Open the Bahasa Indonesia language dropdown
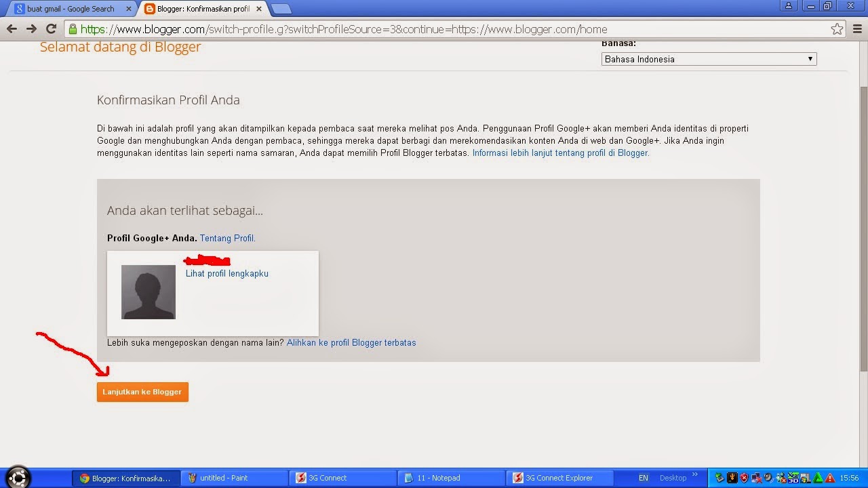 709,59
